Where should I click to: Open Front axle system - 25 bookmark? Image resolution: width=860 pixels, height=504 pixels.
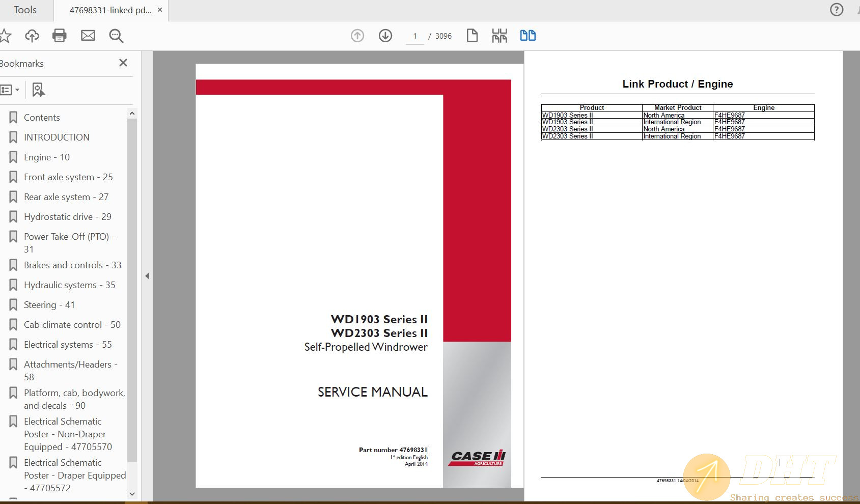click(68, 177)
